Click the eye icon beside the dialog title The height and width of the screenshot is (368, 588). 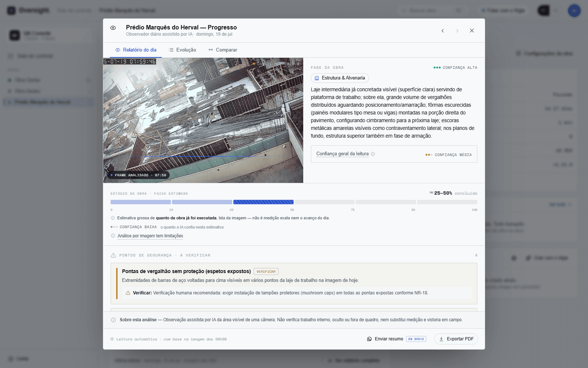(113, 28)
